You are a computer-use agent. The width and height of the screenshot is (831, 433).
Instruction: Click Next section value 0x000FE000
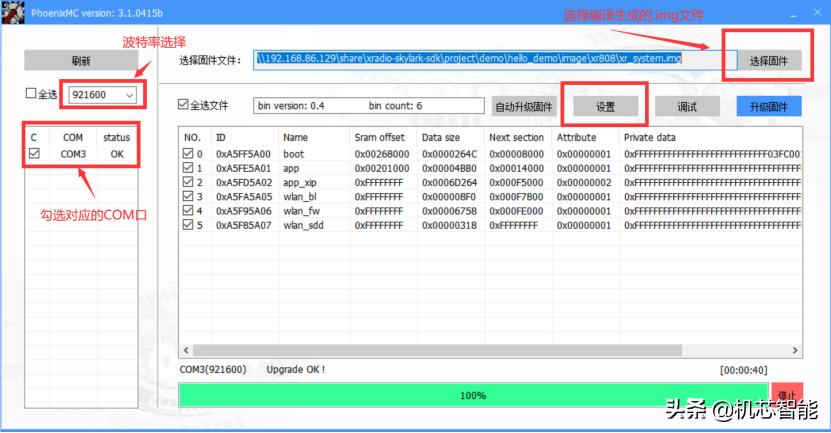point(517,211)
